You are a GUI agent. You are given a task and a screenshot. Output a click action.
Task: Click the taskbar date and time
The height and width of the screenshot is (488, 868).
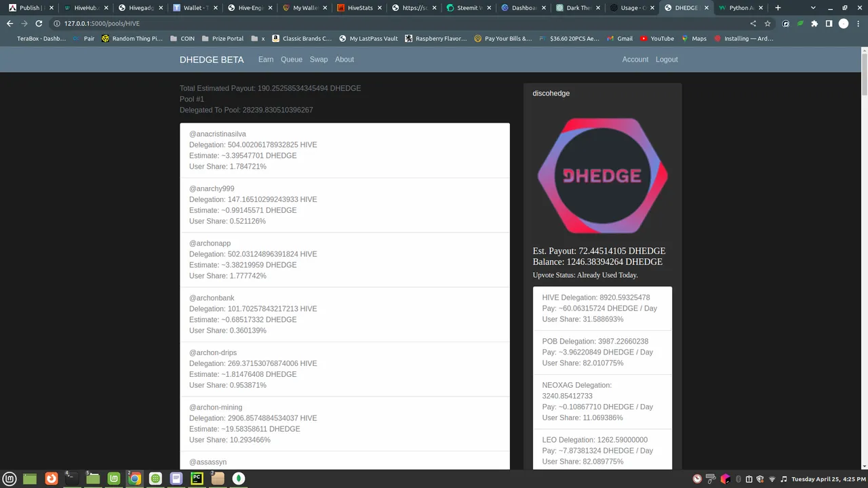pos(827,479)
